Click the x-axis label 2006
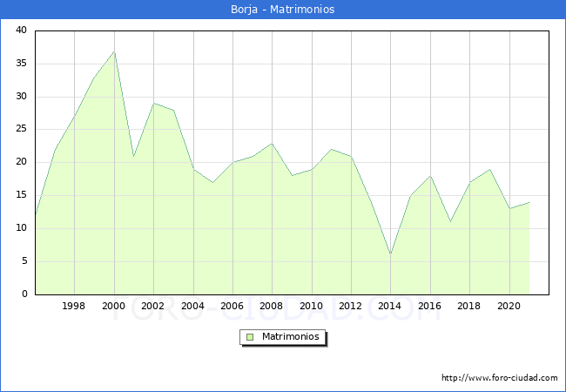The width and height of the screenshot is (566, 392). (x=232, y=306)
